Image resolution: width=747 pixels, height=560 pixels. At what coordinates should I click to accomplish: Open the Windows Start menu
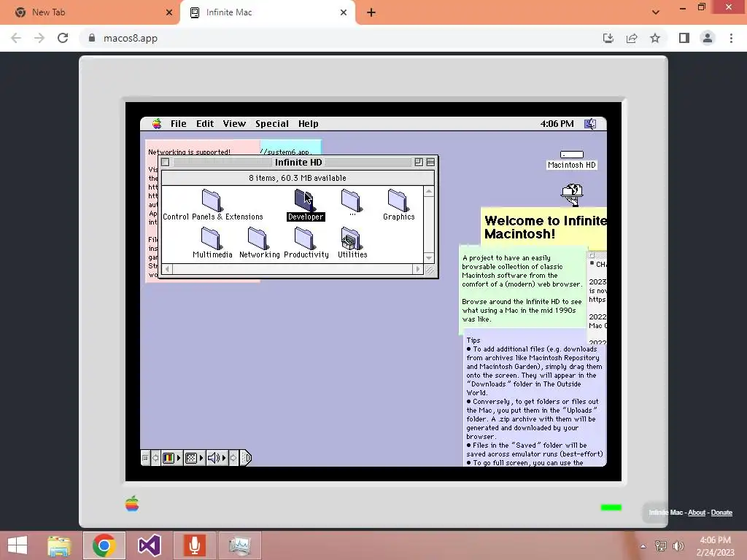[x=18, y=545]
